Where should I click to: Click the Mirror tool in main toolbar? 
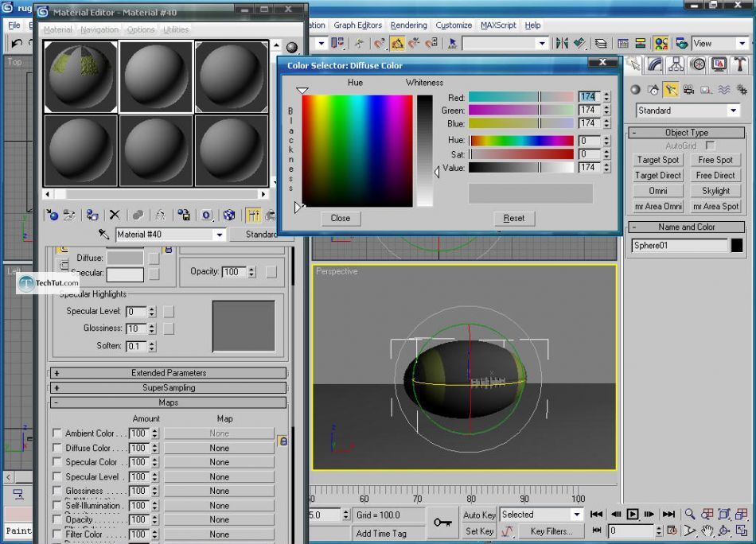click(x=562, y=44)
